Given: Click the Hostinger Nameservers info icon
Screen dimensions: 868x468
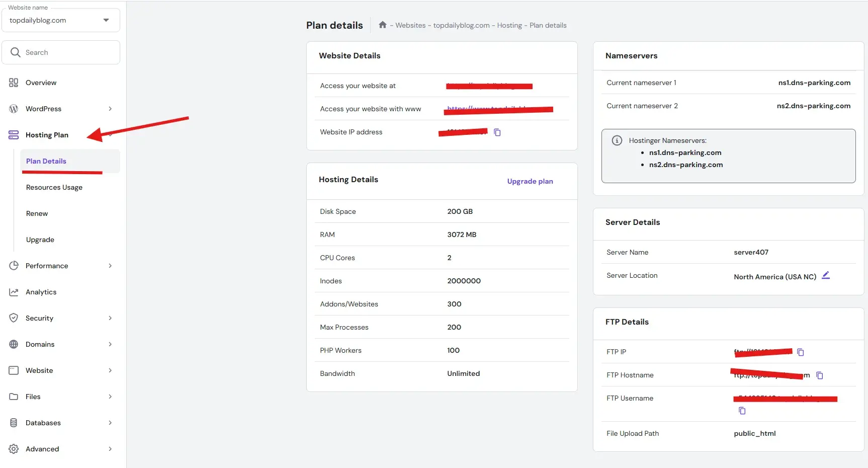Looking at the screenshot, I should (x=617, y=141).
